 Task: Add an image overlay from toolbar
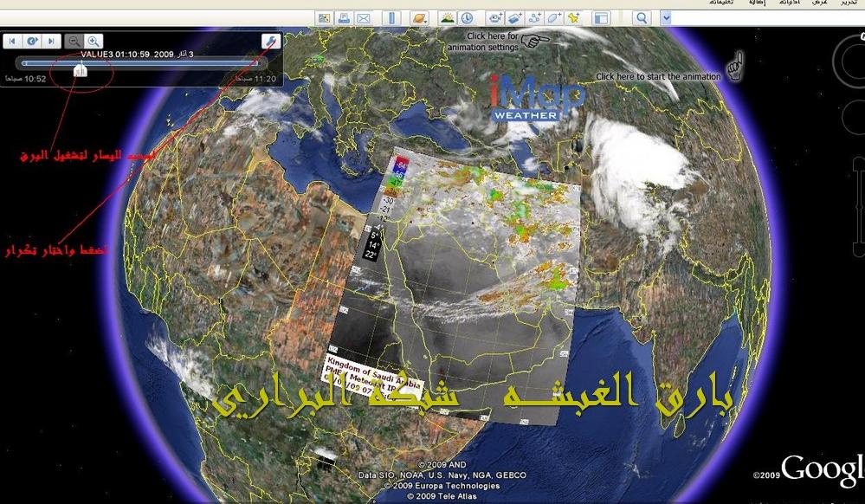tap(514, 18)
